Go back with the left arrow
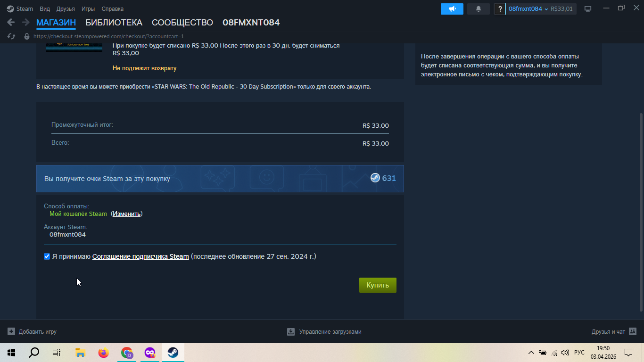Image resolution: width=644 pixels, height=362 pixels. pos(11,22)
